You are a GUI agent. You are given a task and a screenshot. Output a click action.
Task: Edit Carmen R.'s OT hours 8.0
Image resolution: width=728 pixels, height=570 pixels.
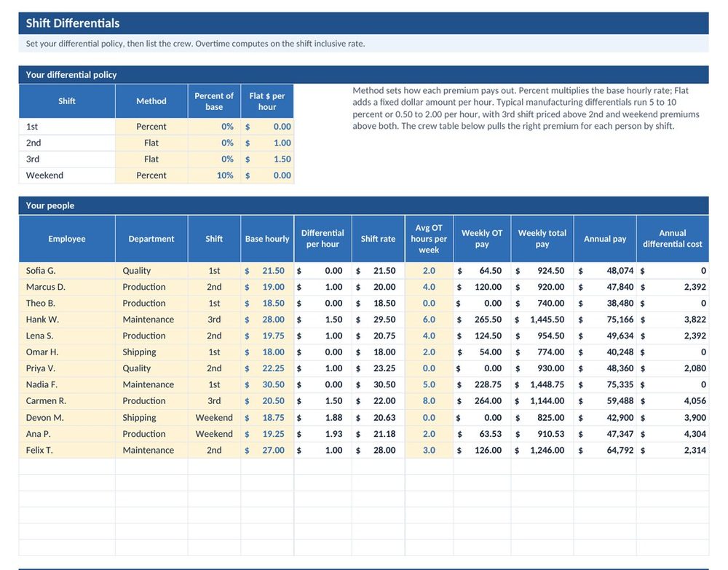(x=429, y=400)
